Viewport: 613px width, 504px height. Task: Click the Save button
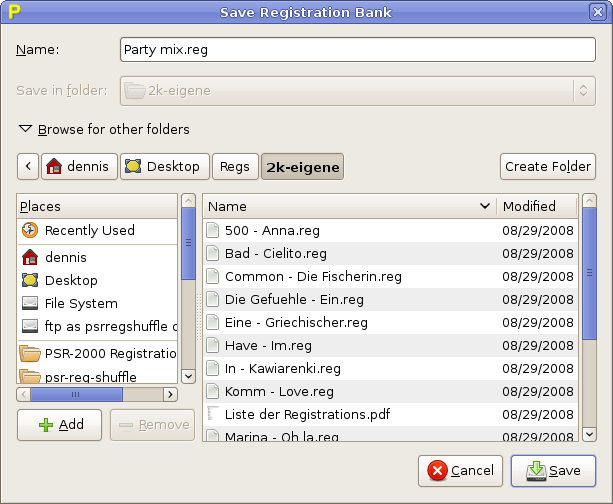point(553,471)
